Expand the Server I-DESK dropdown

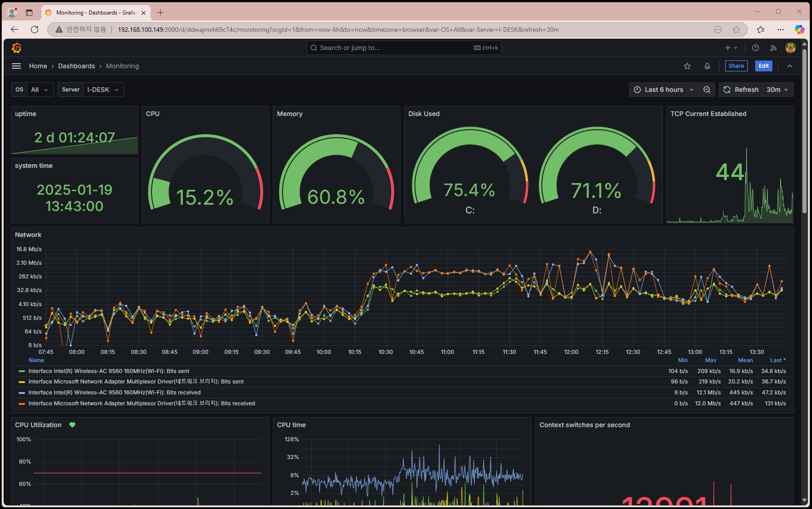pos(103,90)
